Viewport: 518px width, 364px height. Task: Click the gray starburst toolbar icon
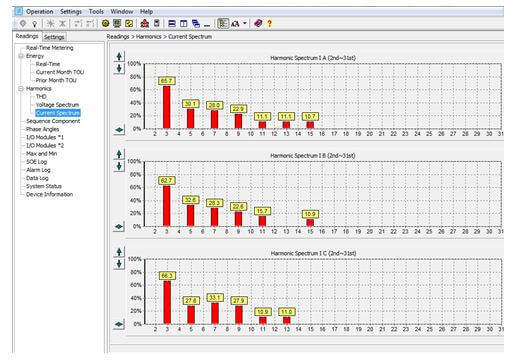(50, 24)
